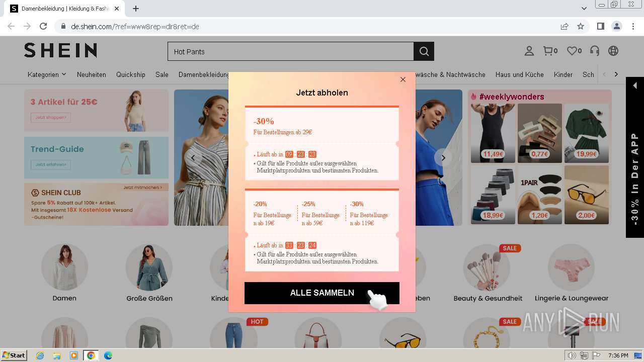Open the globe language selector
Viewport: 644px width, 362px height.
point(613,51)
